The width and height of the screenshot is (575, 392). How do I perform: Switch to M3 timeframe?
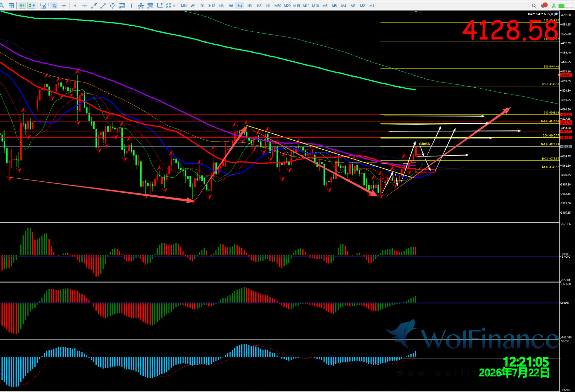[x=353, y=6]
